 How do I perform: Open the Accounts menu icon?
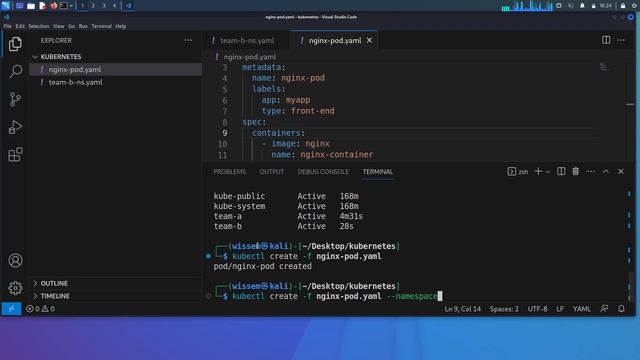(16, 260)
